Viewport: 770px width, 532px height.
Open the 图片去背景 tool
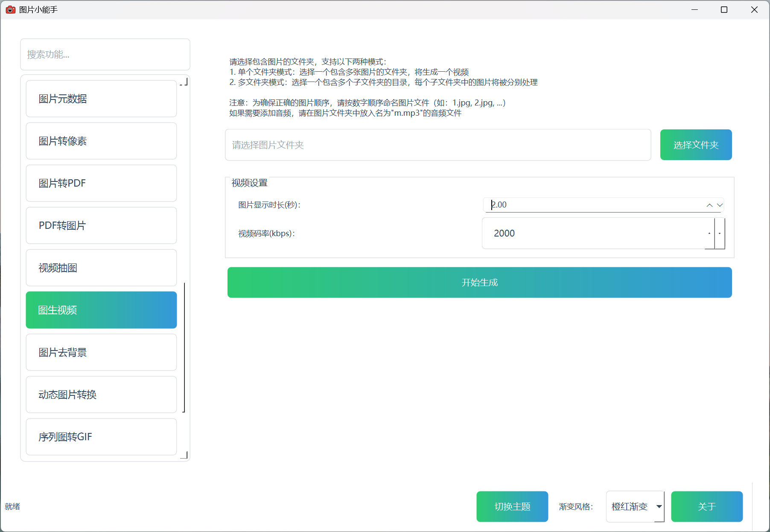101,352
